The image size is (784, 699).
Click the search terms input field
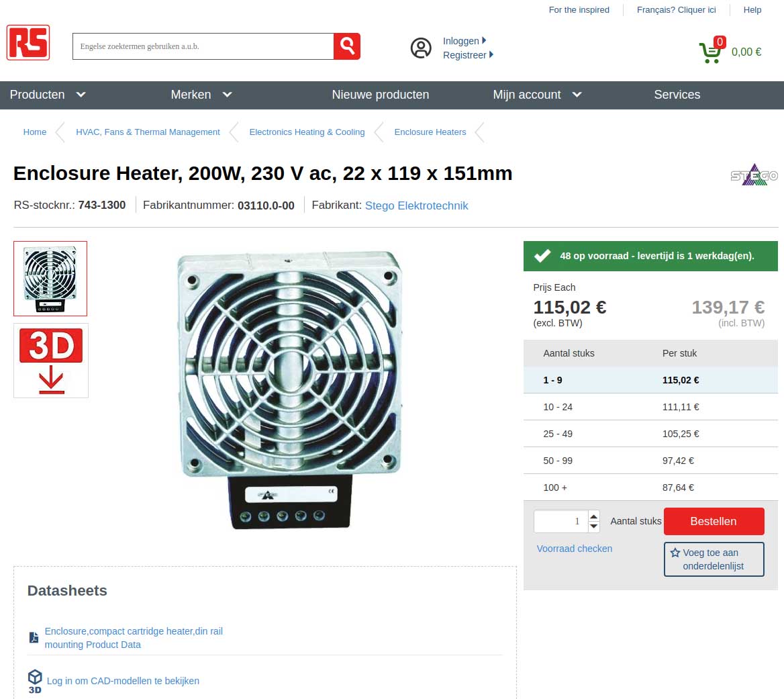pyautogui.click(x=203, y=46)
